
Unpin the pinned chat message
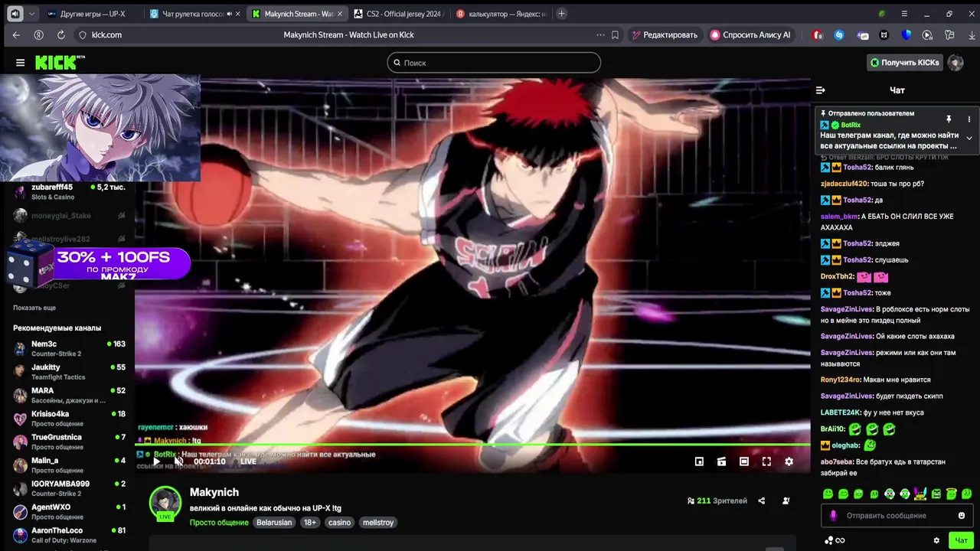coord(949,119)
